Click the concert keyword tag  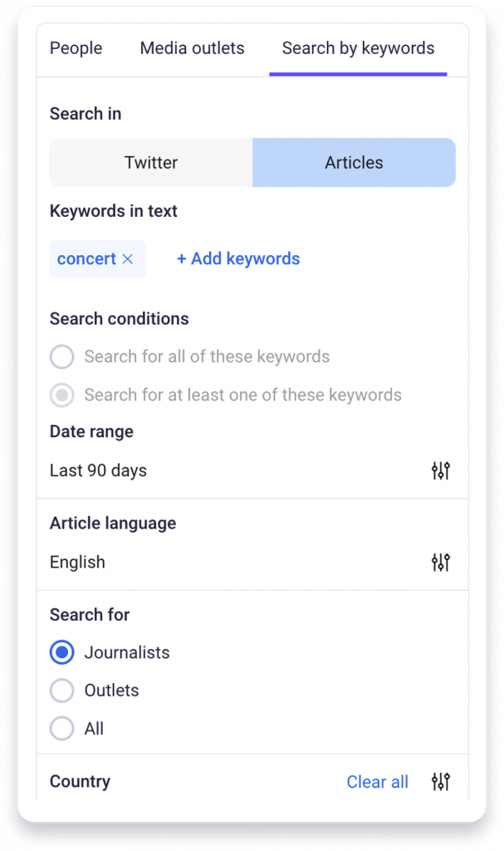click(86, 259)
